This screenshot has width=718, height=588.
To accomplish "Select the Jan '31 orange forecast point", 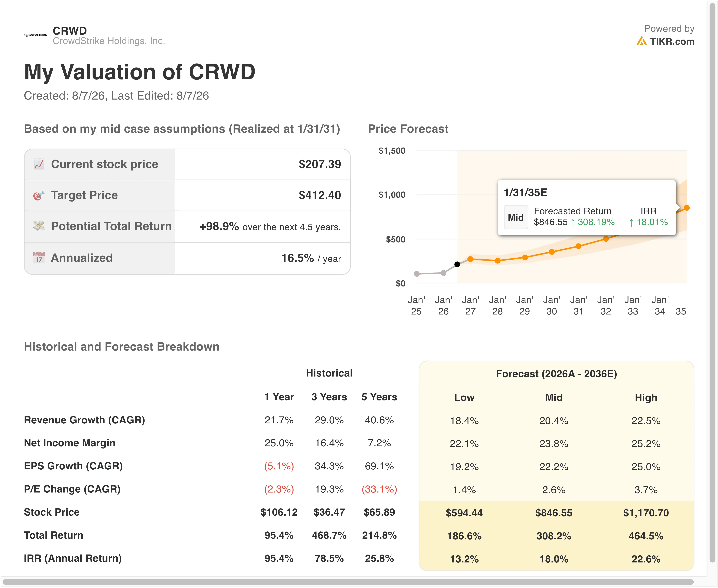I will pos(579,246).
